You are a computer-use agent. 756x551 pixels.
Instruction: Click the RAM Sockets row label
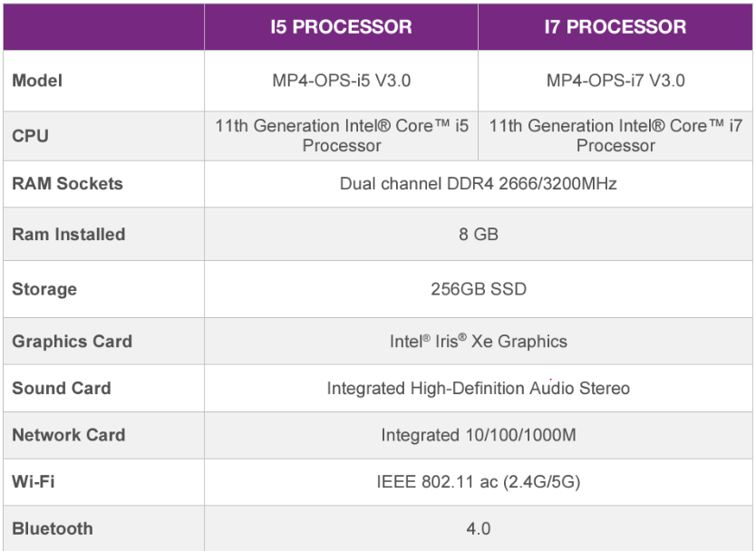[67, 184]
